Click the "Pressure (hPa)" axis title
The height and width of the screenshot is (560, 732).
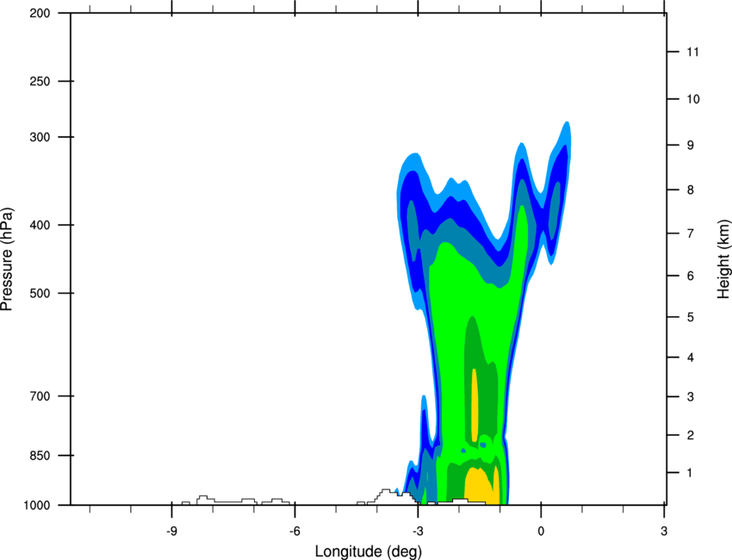[x=7, y=259]
